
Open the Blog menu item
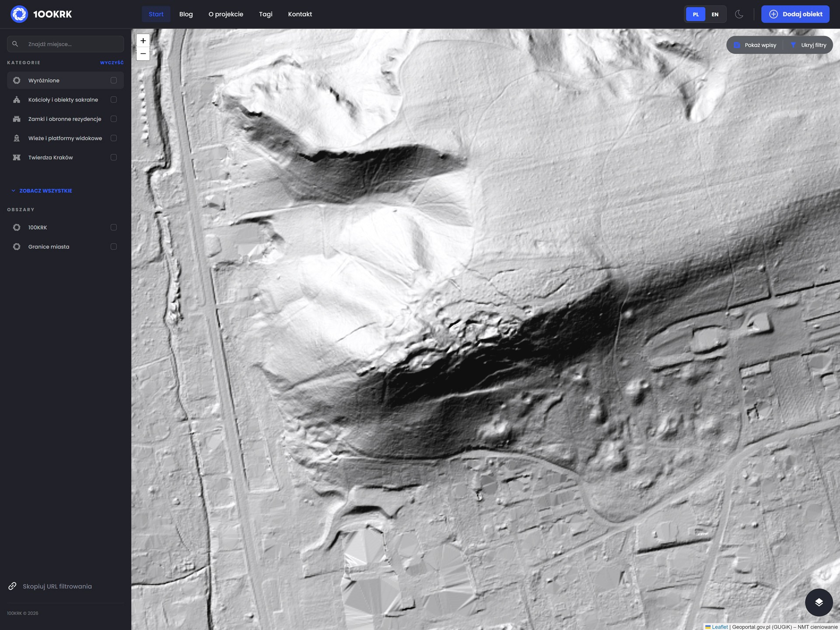tap(186, 14)
